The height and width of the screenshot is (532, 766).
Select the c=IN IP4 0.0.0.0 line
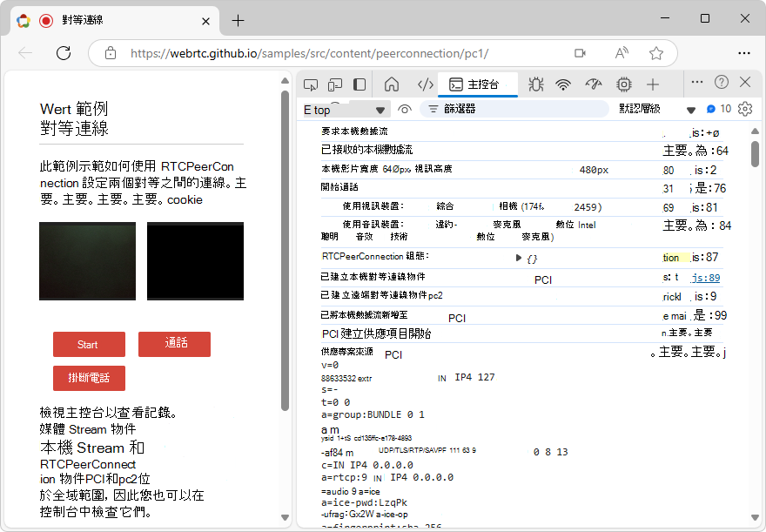pyautogui.click(x=366, y=465)
